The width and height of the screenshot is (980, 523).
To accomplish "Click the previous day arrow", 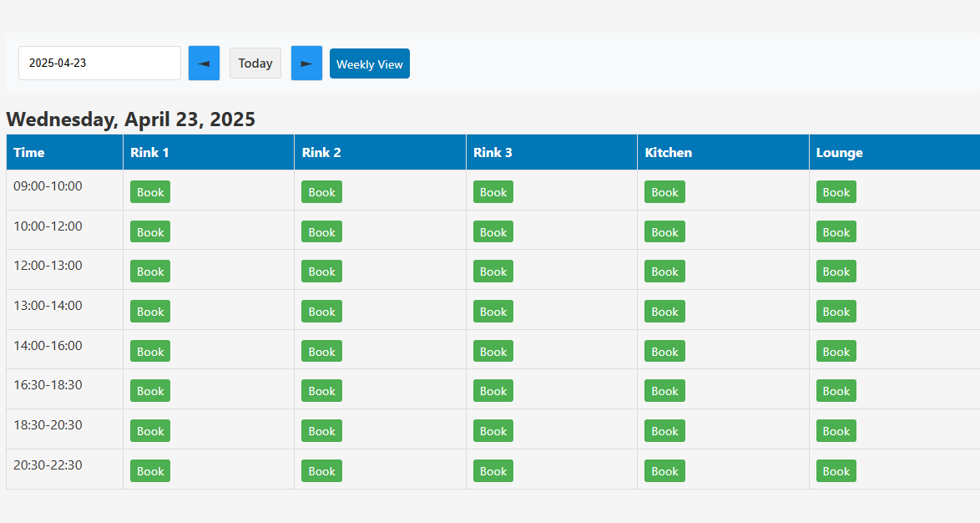I will tap(204, 63).
